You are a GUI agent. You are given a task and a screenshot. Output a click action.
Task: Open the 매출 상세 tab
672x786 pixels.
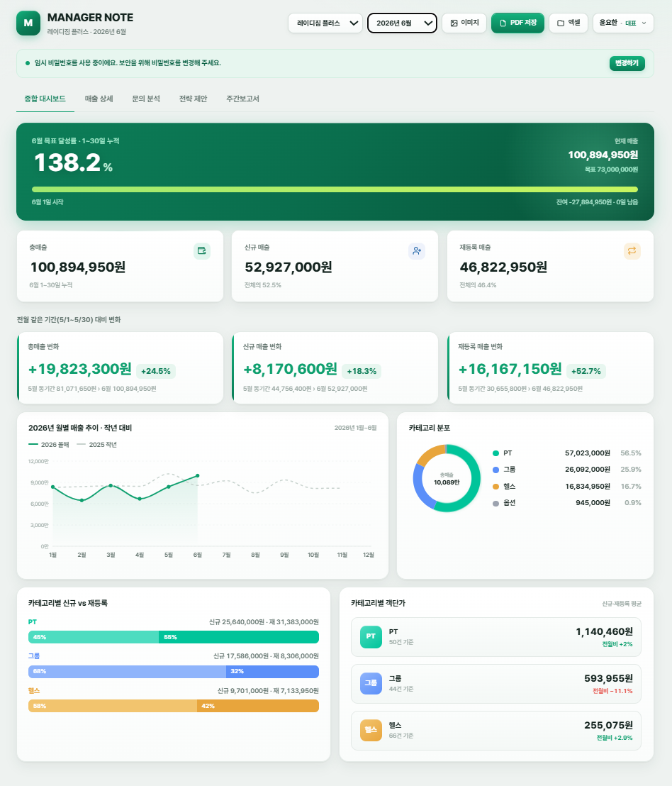click(99, 99)
